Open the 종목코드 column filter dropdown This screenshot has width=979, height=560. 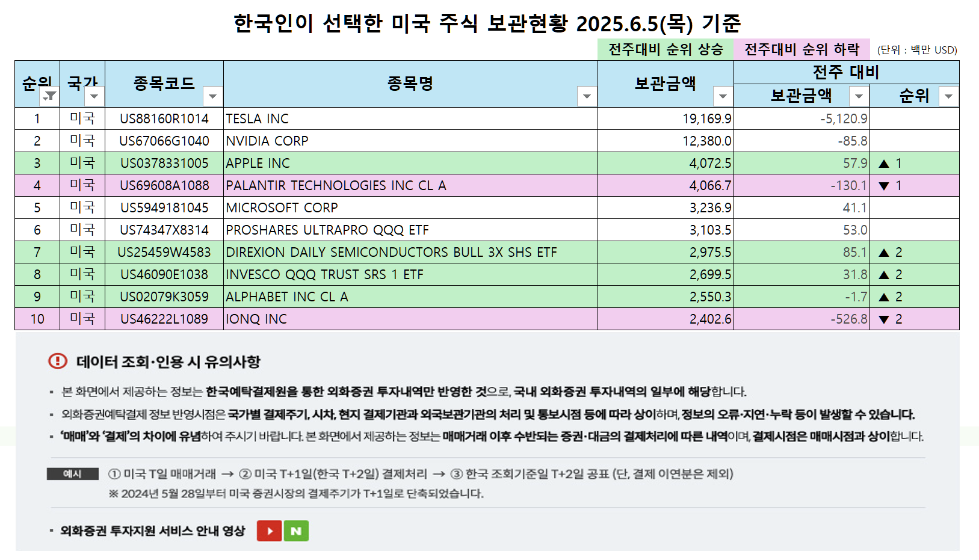(x=213, y=96)
